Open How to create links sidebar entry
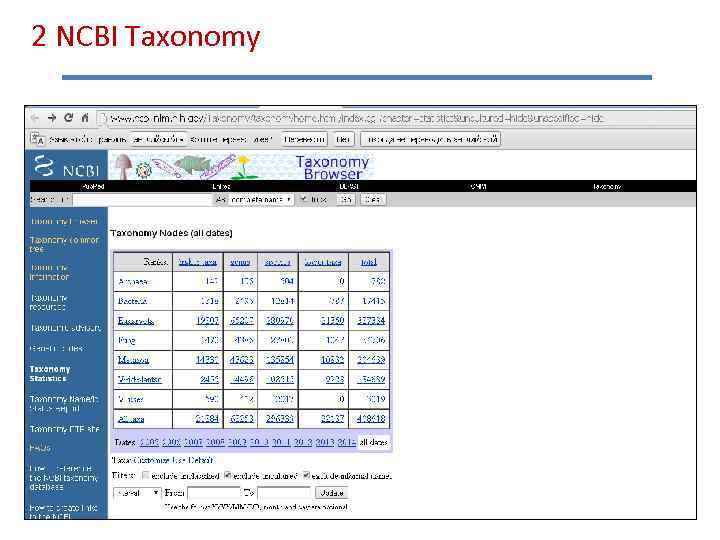Screen dimensions: 720x540 [63, 512]
